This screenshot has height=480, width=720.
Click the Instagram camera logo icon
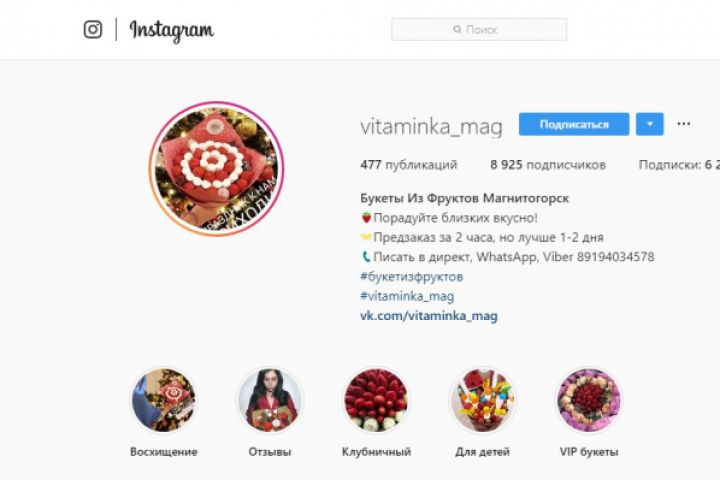click(x=93, y=29)
